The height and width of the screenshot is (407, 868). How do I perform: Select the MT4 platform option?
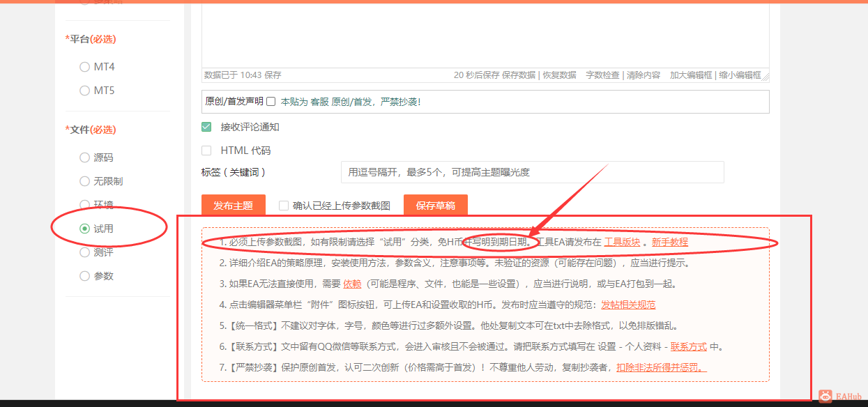coord(84,66)
